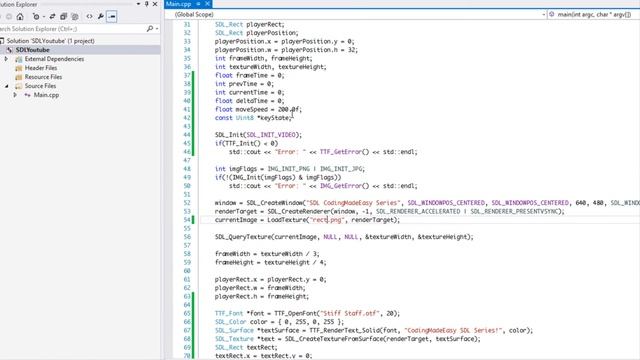Click the Source Files folder icon
This screenshot has height=360, width=640.
[x=18, y=86]
